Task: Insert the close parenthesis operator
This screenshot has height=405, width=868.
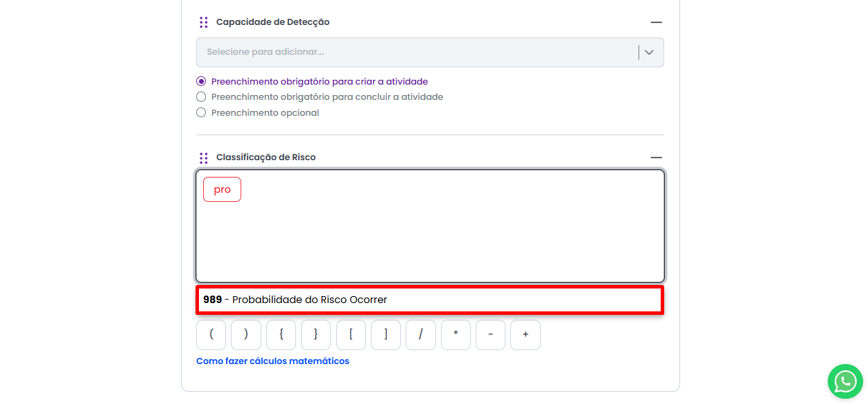Action: 246,335
